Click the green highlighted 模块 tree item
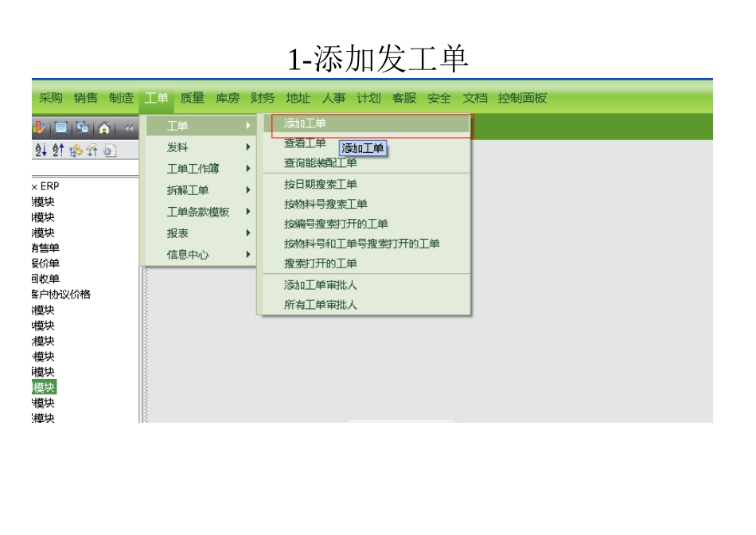 44,388
